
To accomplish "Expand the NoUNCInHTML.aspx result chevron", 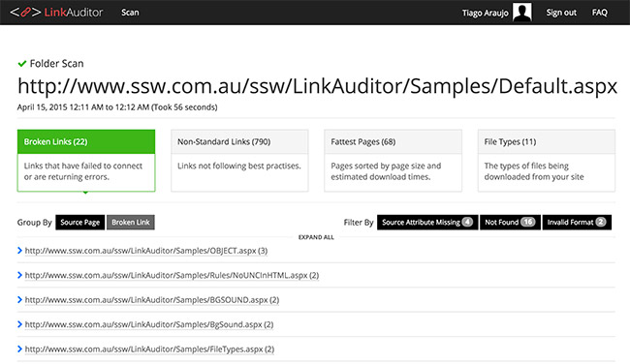I will pos(19,275).
